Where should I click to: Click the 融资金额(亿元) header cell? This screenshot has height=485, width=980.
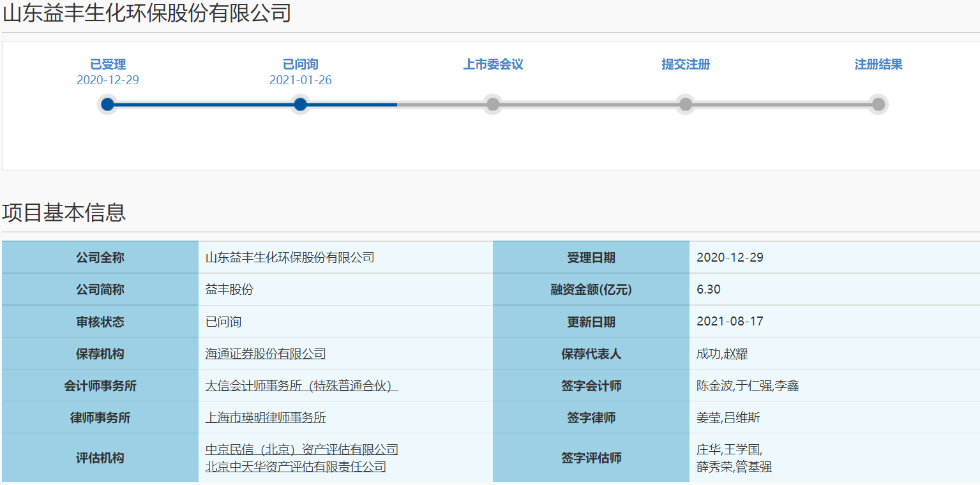point(591,290)
